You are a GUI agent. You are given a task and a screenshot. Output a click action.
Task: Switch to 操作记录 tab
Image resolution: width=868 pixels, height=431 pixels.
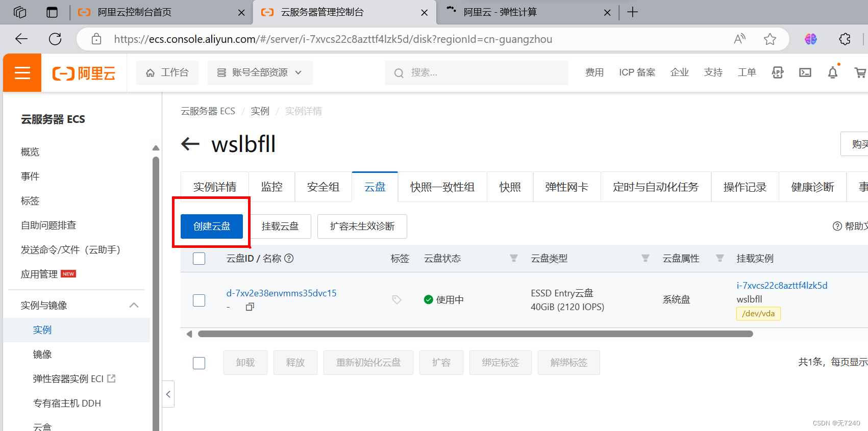[x=745, y=187]
